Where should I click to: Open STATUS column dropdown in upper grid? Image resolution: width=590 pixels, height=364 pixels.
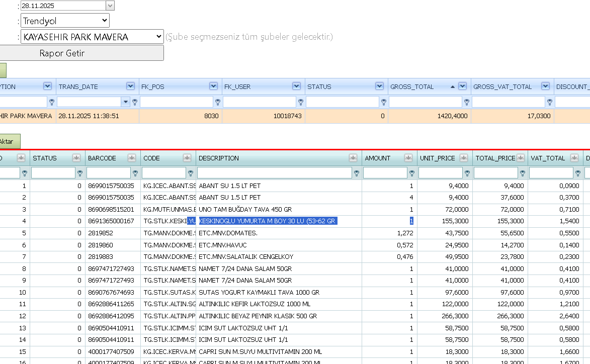379,86
